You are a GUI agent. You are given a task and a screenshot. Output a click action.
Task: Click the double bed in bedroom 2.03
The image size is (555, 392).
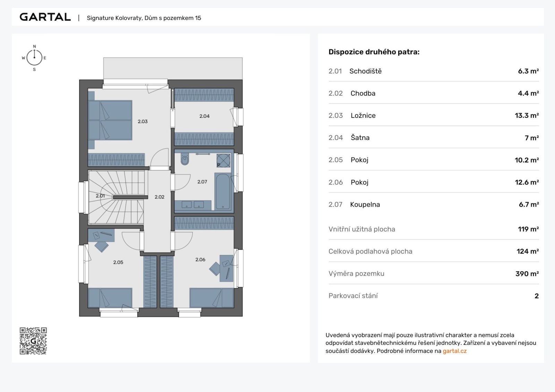pyautogui.click(x=110, y=120)
